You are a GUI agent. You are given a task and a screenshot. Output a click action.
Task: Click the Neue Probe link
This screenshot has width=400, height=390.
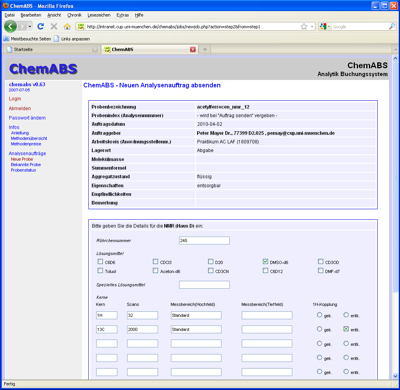point(22,159)
